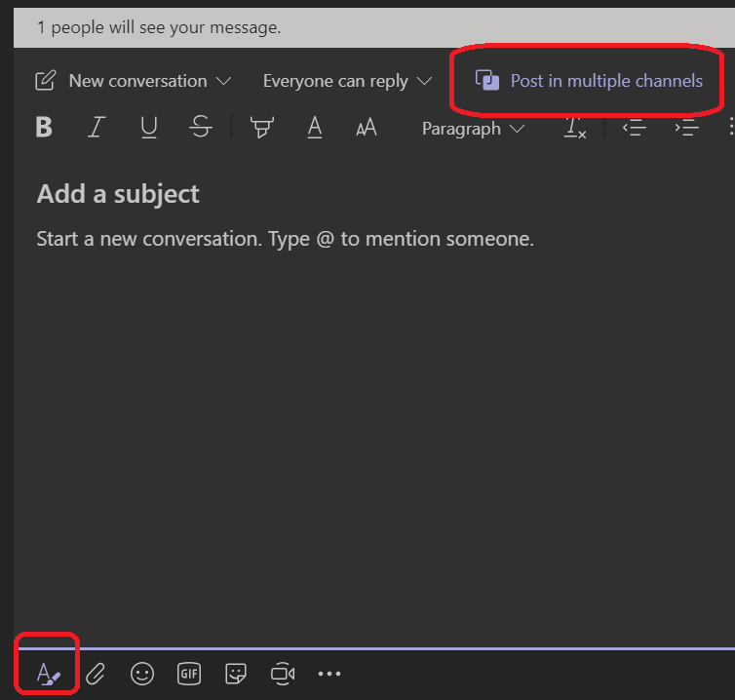Open the text highlight color picker
735x700 pixels.
pyautogui.click(x=261, y=128)
